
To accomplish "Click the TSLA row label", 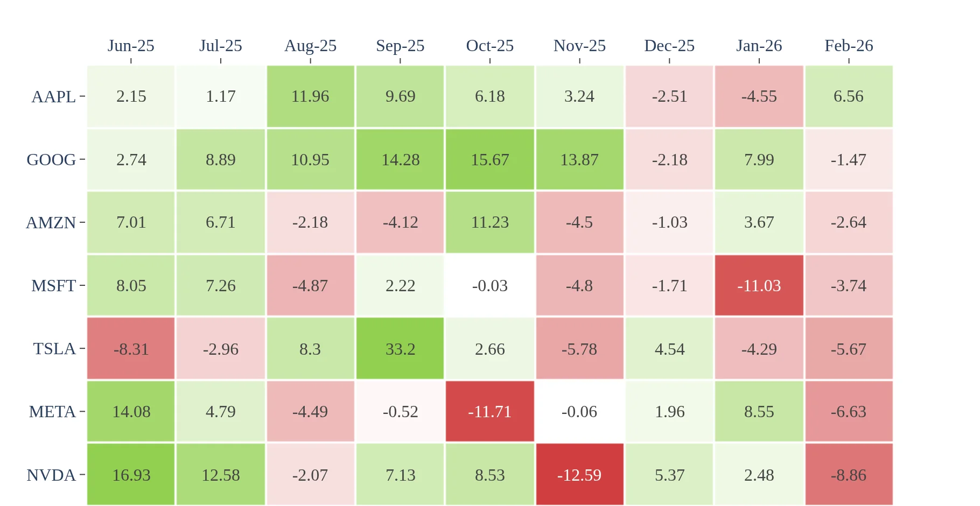I will (54, 349).
